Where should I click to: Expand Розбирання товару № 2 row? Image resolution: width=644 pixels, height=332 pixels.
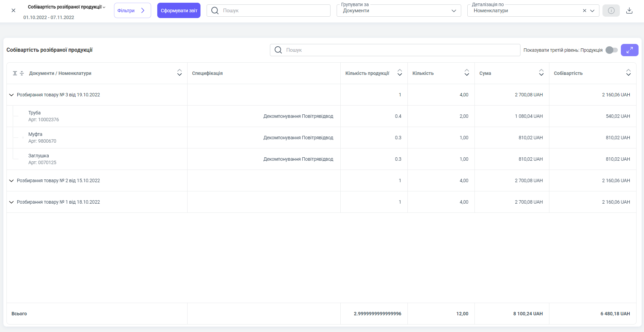point(12,181)
